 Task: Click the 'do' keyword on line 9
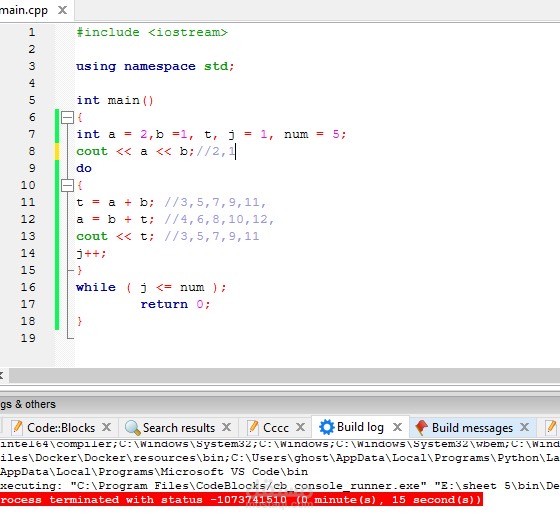point(84,168)
